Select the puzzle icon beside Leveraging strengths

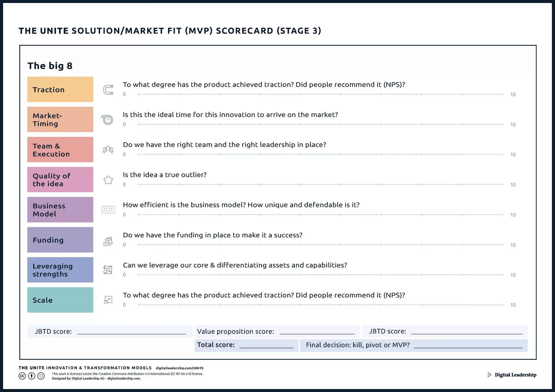point(108,270)
